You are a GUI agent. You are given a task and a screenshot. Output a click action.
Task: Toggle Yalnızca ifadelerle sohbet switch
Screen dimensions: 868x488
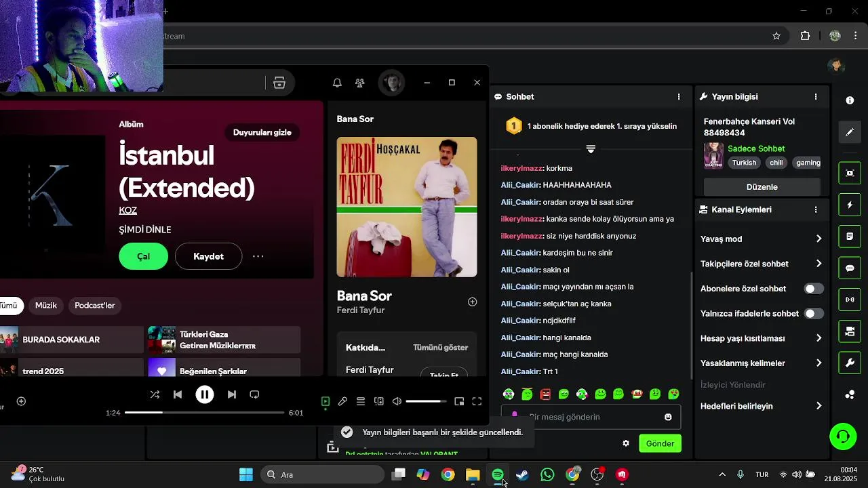814,314
